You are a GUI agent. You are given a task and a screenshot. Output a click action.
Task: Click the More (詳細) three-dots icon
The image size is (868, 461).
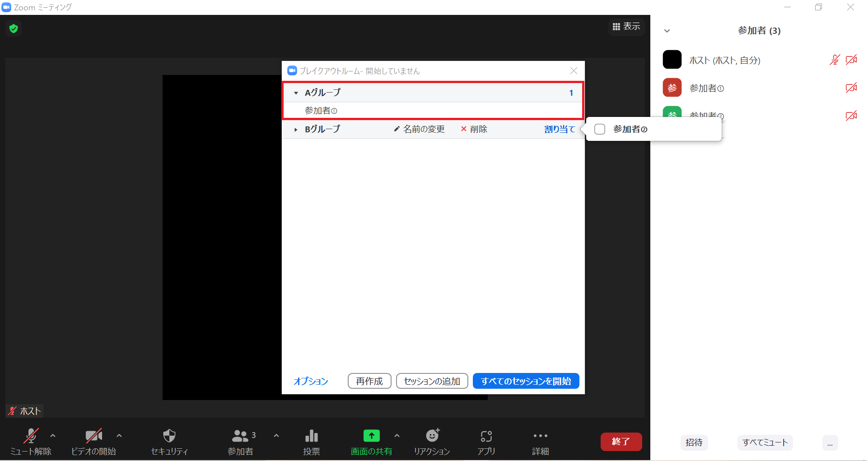coord(540,436)
